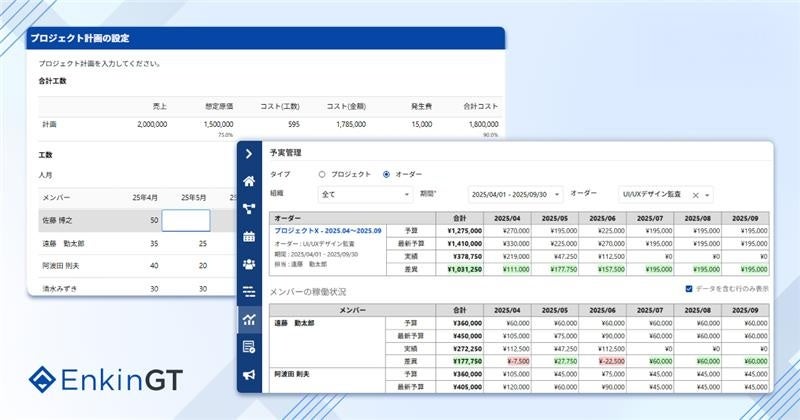Image resolution: width=800 pixels, height=420 pixels.
Task: Open the 組織 dropdown showing 全て
Action: pos(365,194)
